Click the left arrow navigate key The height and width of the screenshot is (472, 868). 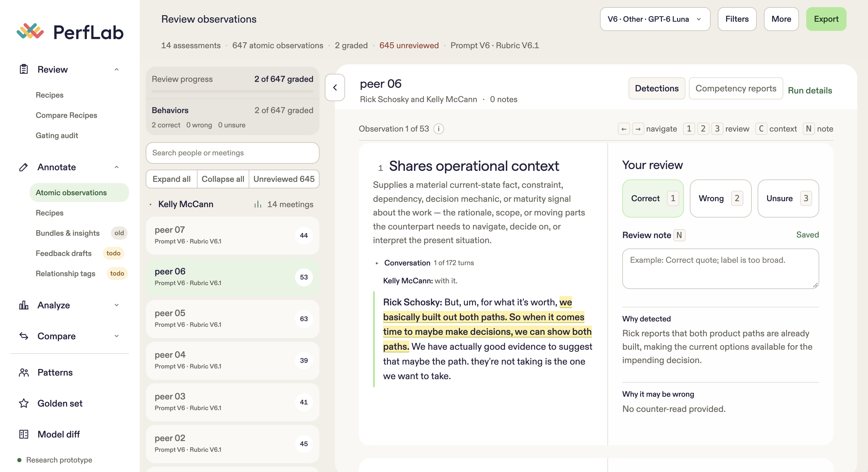624,129
